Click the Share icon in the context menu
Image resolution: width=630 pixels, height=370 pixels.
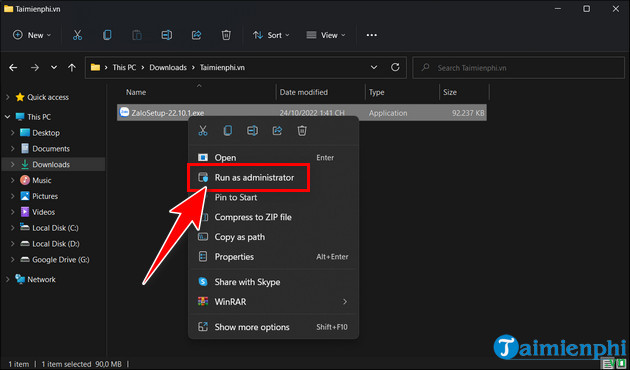tap(277, 131)
